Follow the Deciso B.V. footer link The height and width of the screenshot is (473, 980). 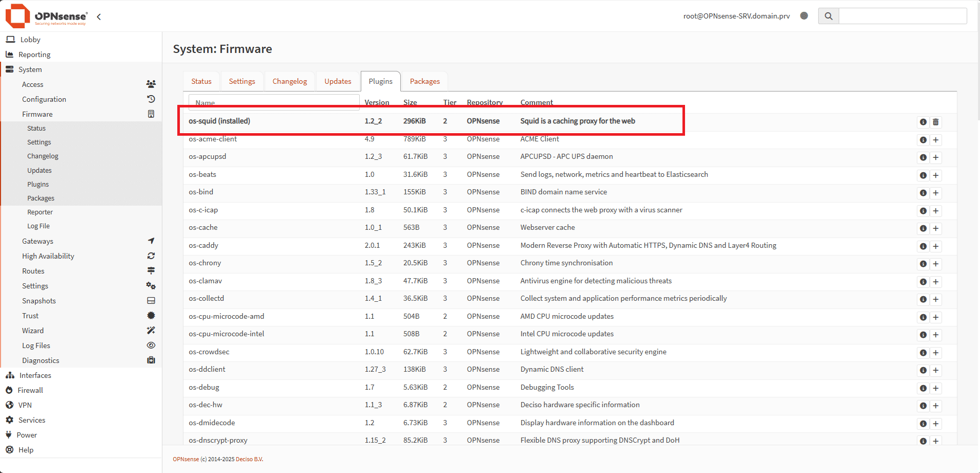tap(249, 459)
